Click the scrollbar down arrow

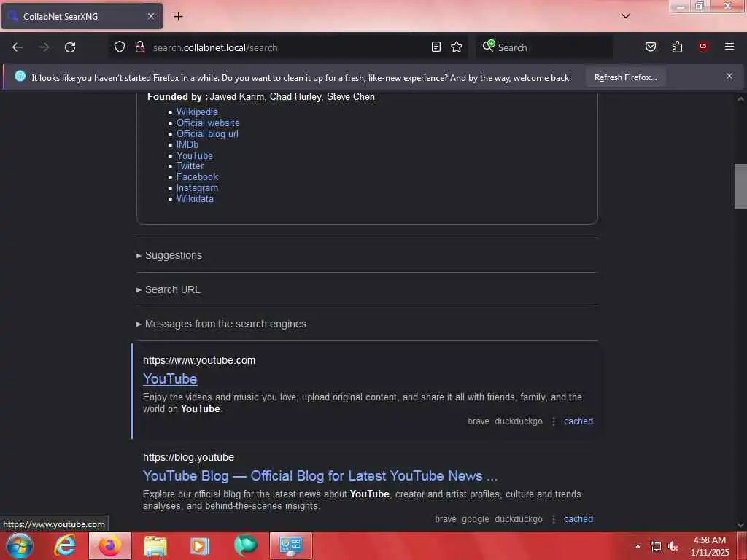coord(740,525)
